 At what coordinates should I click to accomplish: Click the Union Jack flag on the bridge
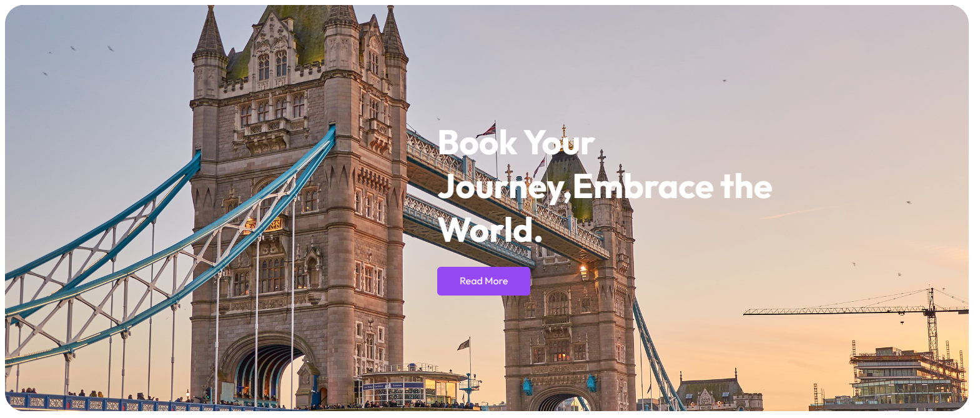point(487,130)
